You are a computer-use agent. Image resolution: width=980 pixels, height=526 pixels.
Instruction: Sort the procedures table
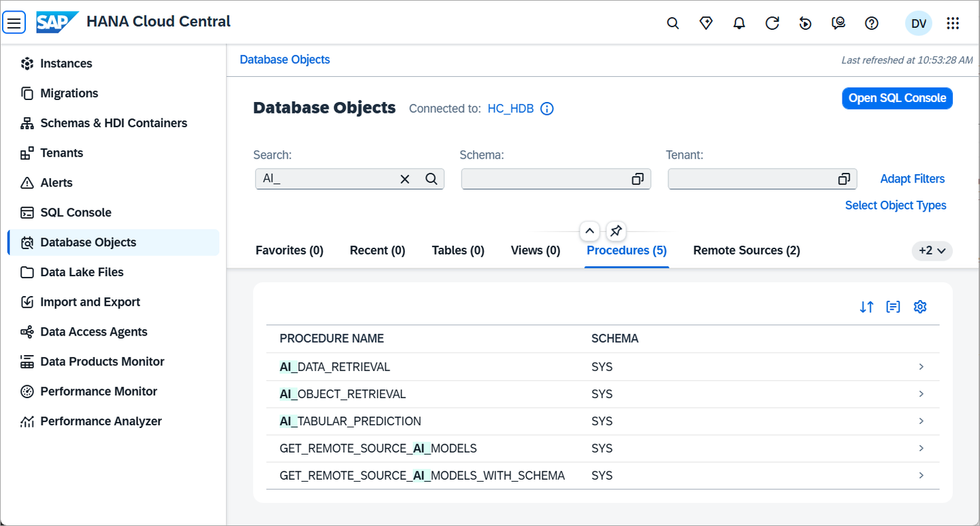pyautogui.click(x=866, y=307)
